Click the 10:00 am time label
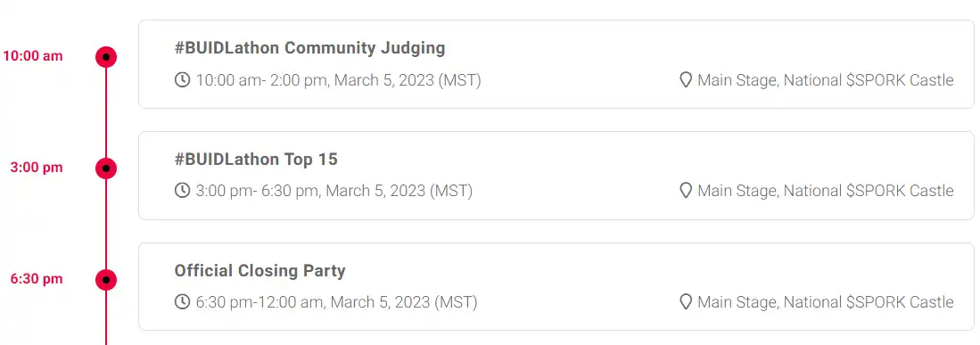The height and width of the screenshot is (345, 980). [x=32, y=56]
